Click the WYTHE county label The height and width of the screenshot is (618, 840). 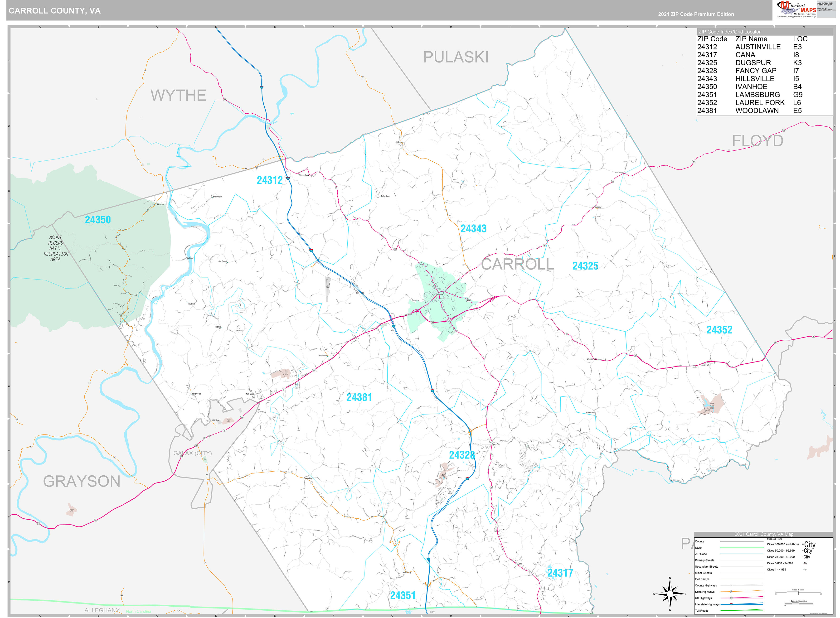pyautogui.click(x=178, y=95)
